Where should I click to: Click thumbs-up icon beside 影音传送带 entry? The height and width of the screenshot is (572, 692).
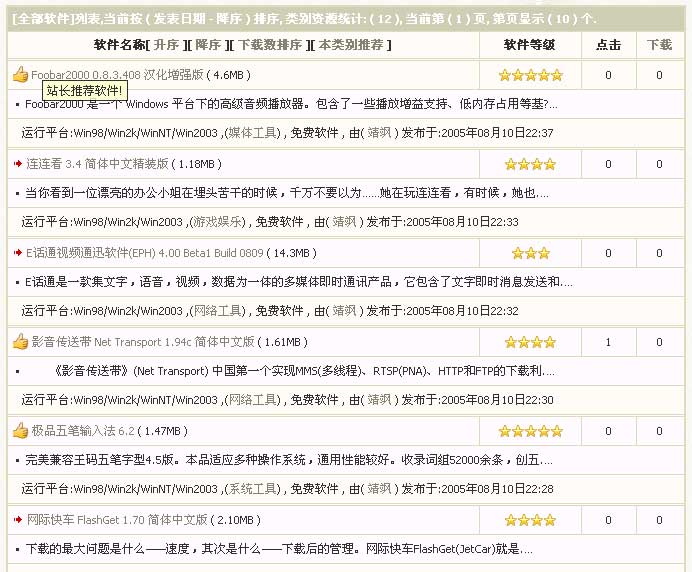[20, 342]
